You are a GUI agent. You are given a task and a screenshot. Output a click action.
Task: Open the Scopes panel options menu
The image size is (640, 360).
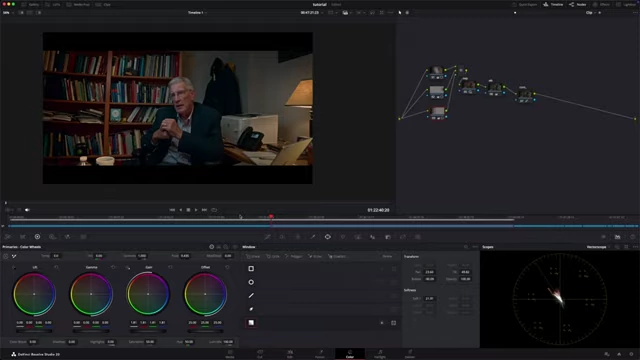pos(635,247)
